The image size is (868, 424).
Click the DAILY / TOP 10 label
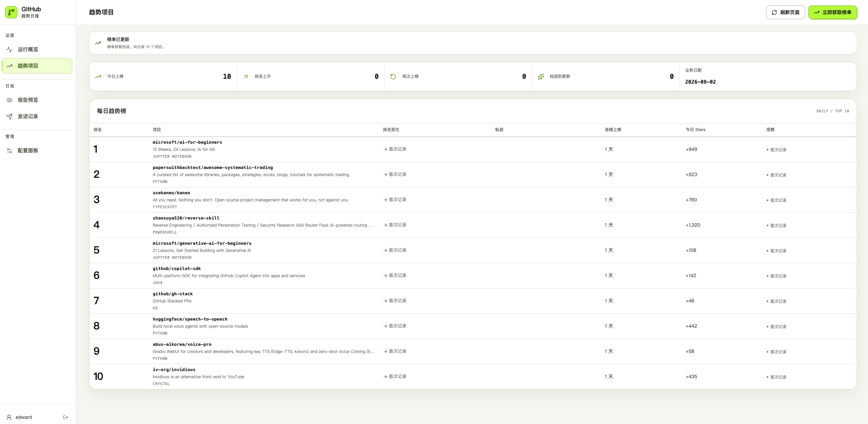[833, 111]
